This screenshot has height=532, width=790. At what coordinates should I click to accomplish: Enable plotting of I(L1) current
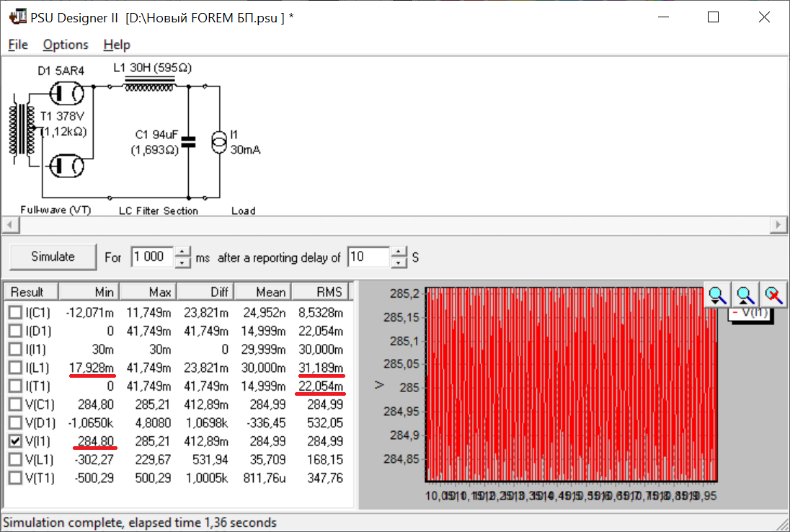pyautogui.click(x=14, y=368)
